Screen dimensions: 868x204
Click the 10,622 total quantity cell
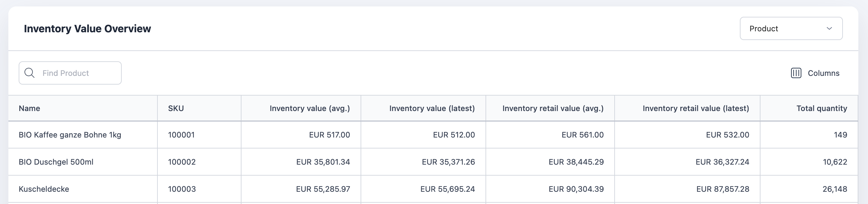point(835,162)
